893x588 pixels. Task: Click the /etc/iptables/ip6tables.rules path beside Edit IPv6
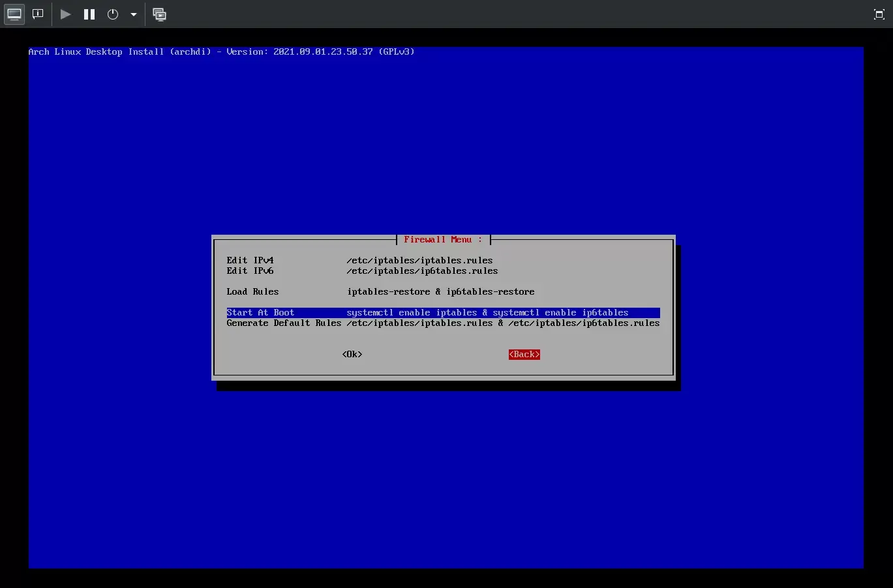click(422, 271)
